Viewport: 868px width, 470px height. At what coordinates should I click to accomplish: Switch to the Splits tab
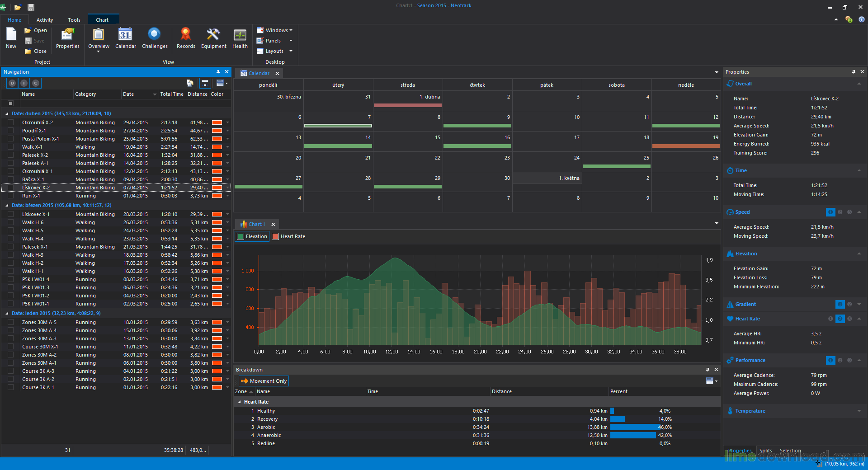(x=766, y=451)
